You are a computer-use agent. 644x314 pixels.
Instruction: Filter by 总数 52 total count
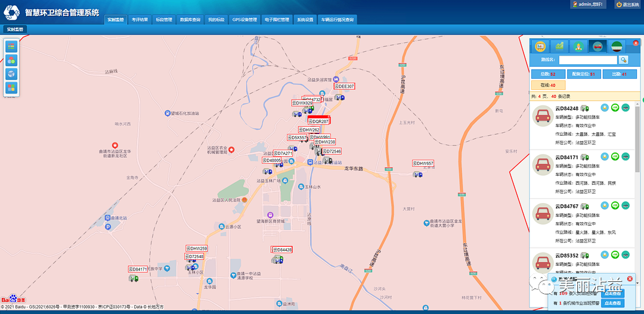[x=547, y=74]
